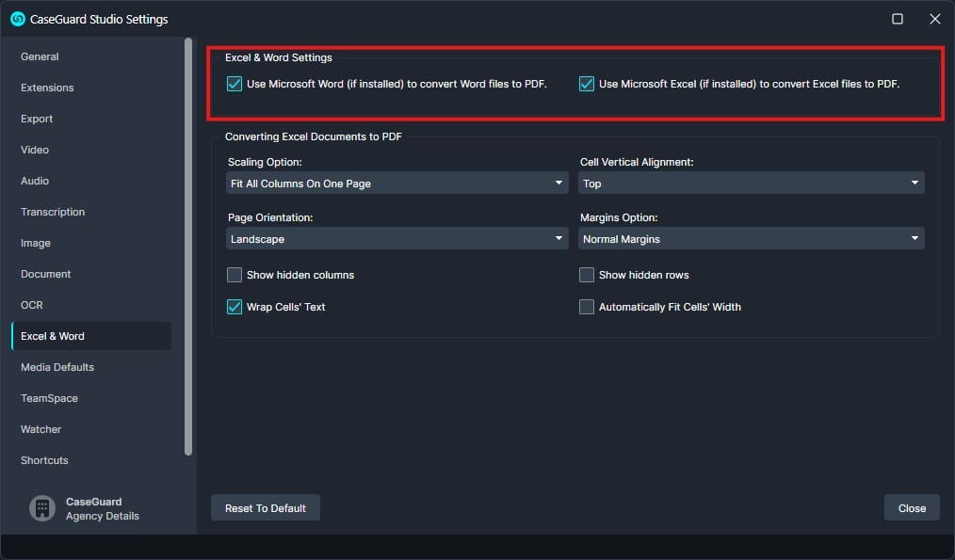Select OCR in the sidebar
955x560 pixels.
click(32, 305)
